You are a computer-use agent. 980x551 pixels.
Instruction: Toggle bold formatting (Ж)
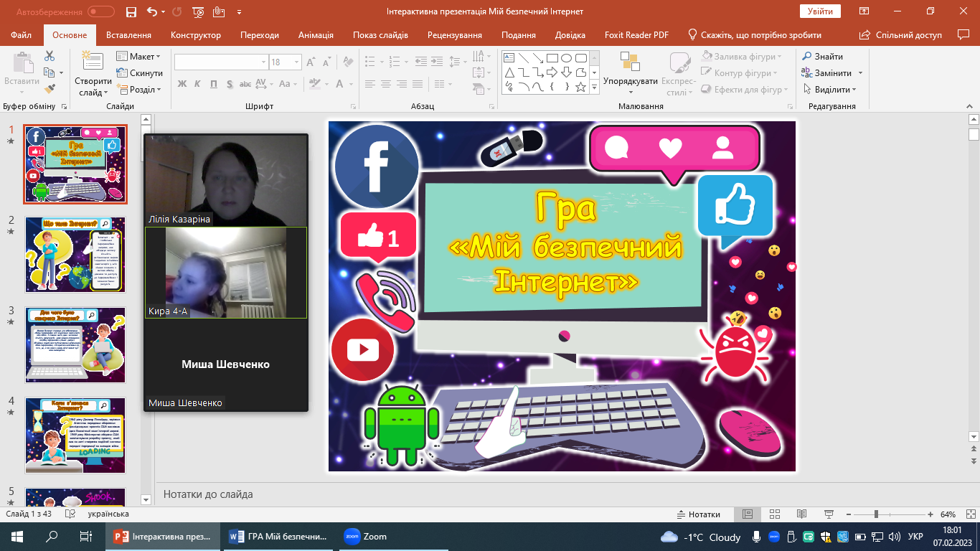pyautogui.click(x=182, y=84)
